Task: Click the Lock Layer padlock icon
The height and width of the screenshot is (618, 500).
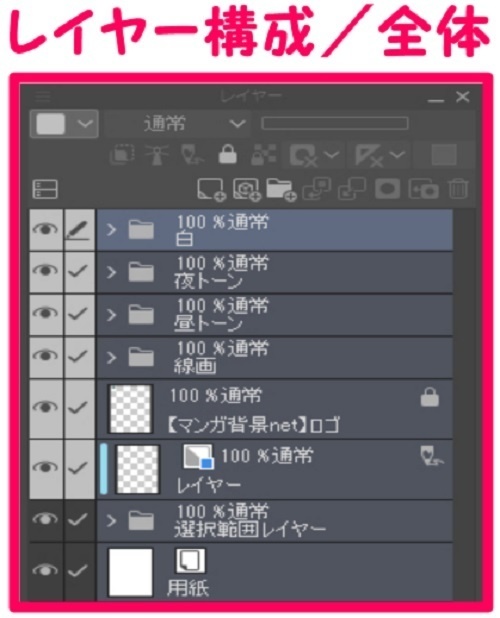Action: [x=227, y=154]
